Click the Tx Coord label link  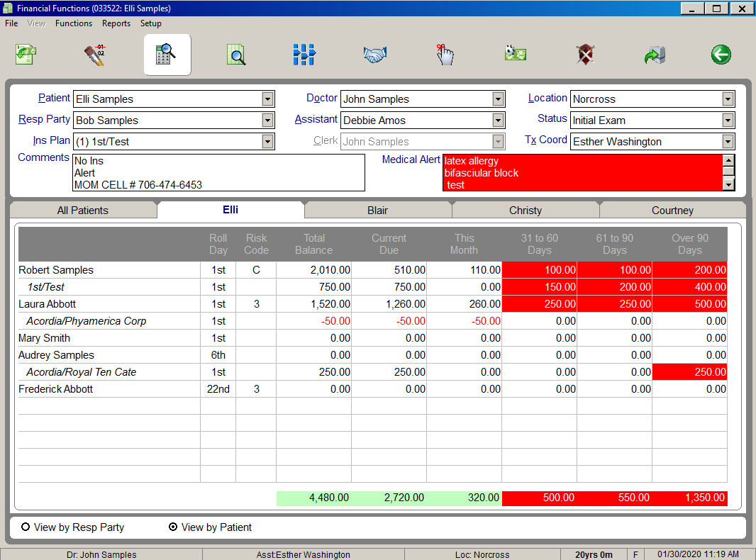pos(546,140)
